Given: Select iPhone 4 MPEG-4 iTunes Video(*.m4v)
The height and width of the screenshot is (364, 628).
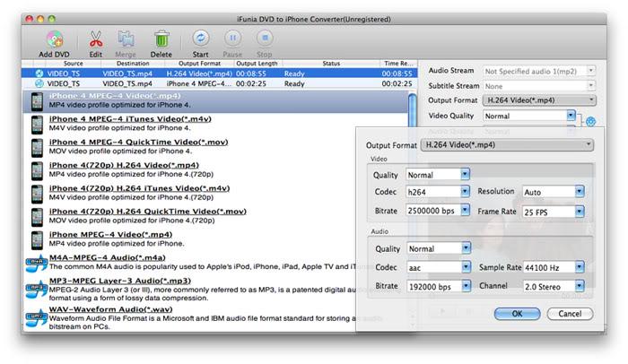Looking at the screenshot, I should click(130, 119).
